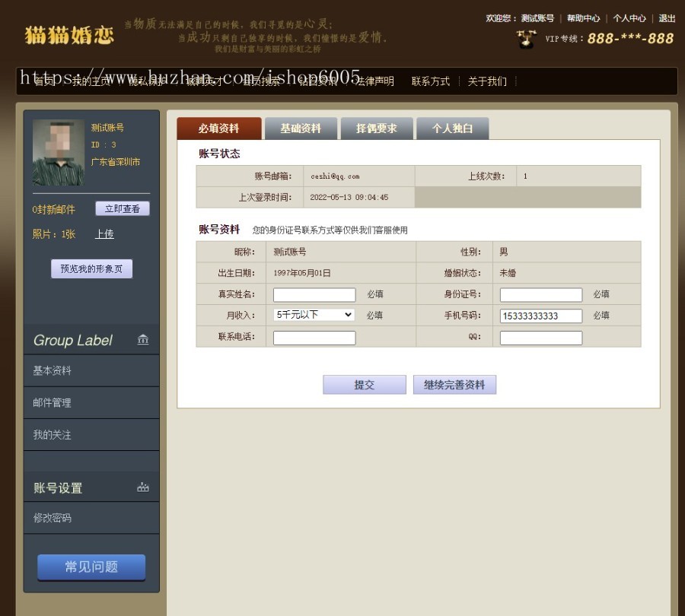Click 未婚 marital status value
The image size is (685, 616).
508,273
